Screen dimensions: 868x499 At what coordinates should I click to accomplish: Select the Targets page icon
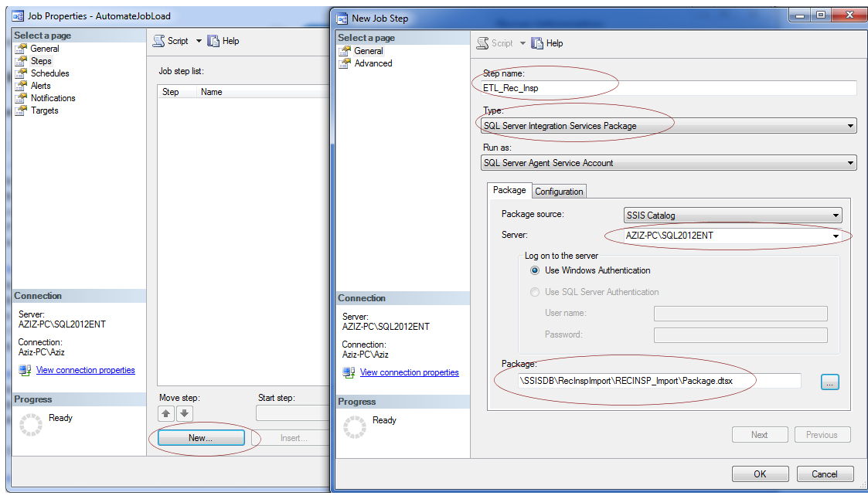pos(22,110)
